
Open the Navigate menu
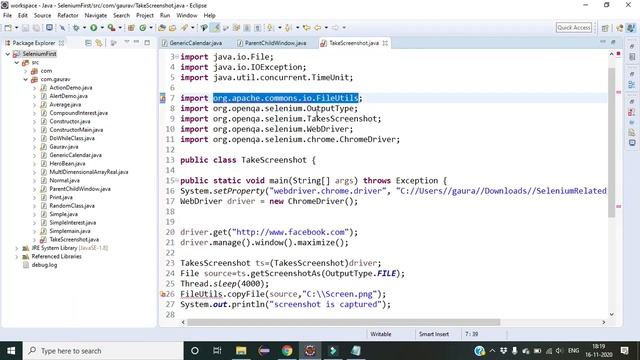96,16
